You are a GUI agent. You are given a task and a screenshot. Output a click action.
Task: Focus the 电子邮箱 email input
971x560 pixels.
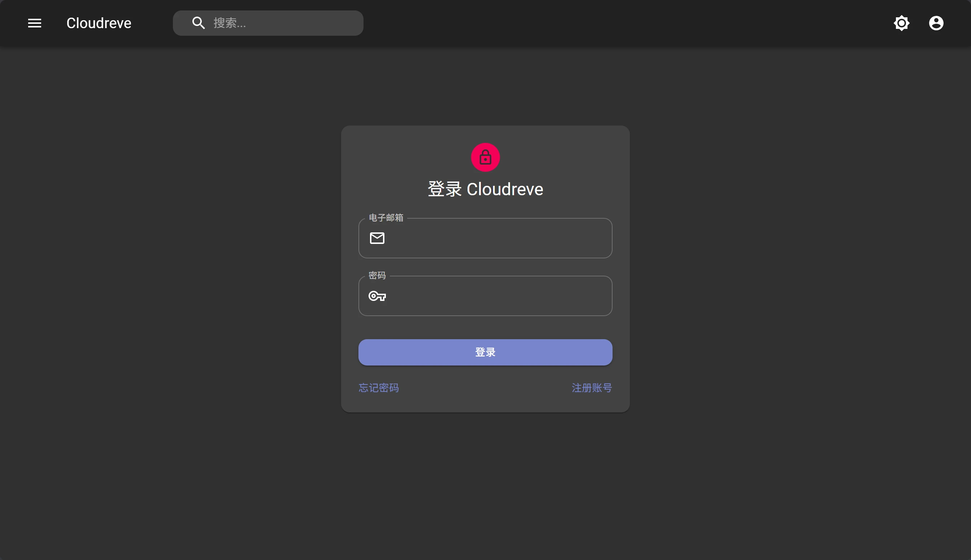click(496, 238)
